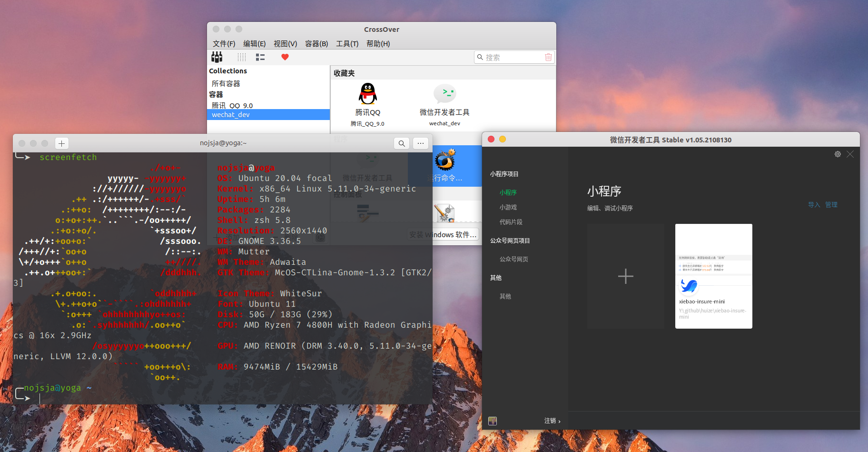Switch to list view in CrossOver toolbar
The height and width of the screenshot is (452, 868).
coord(260,57)
